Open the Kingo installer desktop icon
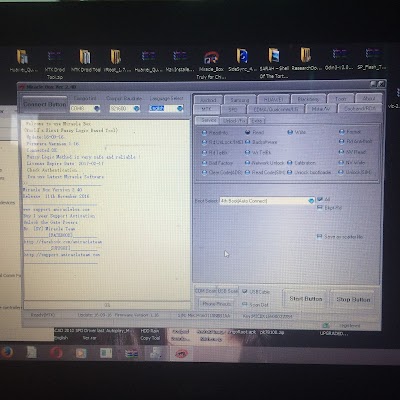 pos(180,61)
